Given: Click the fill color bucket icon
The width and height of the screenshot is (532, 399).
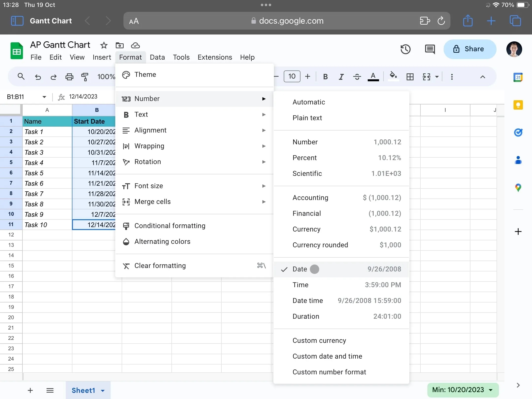Looking at the screenshot, I should click(x=393, y=76).
